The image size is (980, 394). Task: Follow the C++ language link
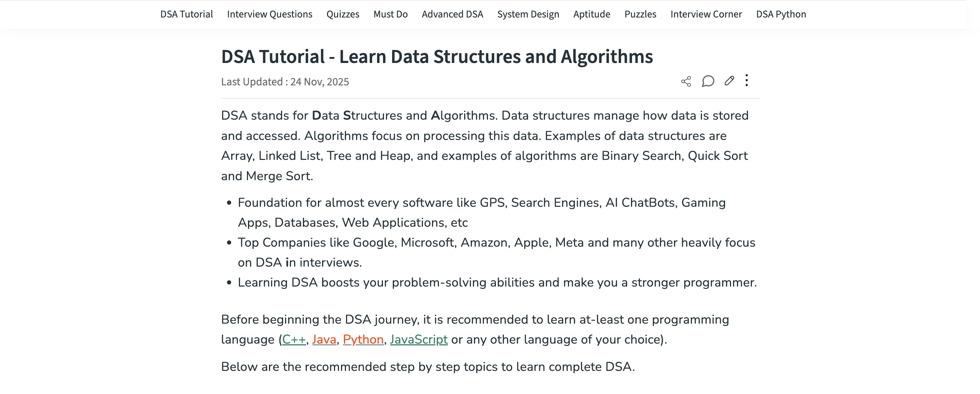(294, 339)
